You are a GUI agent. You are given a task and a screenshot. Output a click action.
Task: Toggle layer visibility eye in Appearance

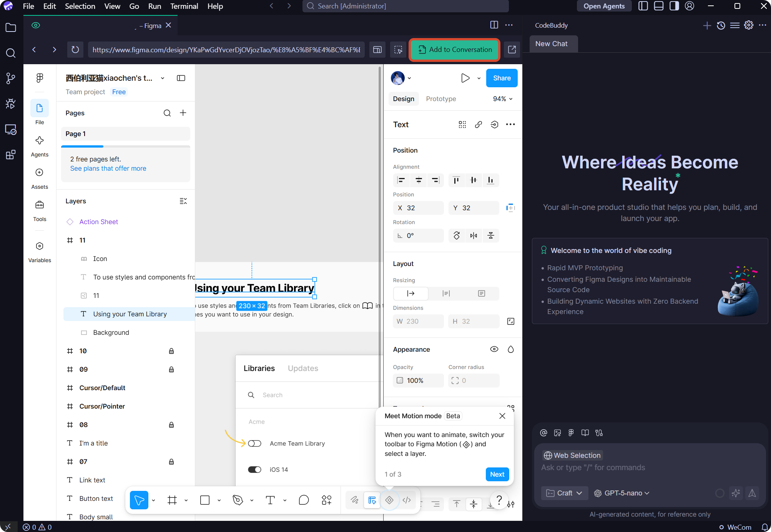(494, 349)
